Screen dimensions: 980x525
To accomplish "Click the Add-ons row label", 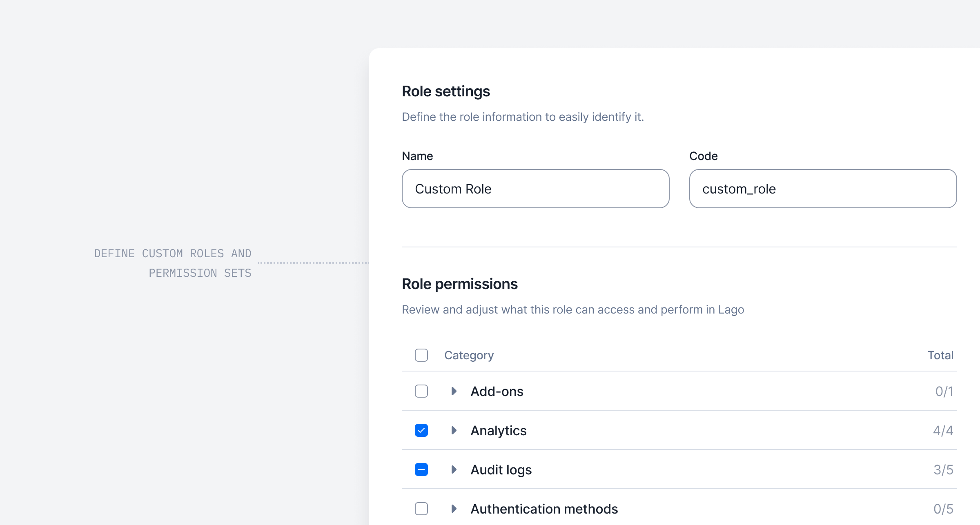I will (497, 392).
